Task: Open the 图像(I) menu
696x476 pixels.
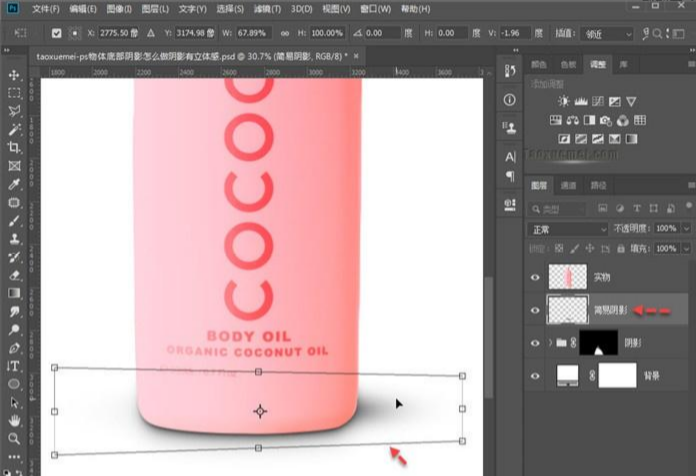Action: pos(119,9)
